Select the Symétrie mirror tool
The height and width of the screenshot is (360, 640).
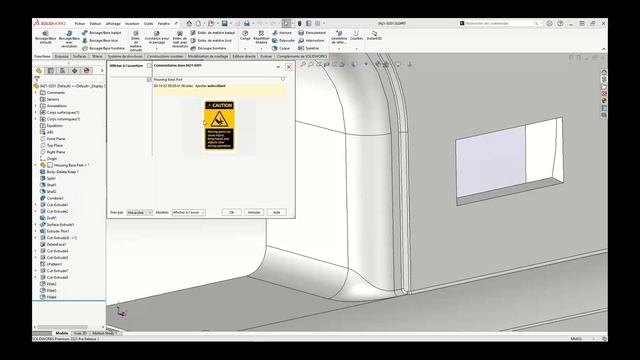pyautogui.click(x=309, y=48)
